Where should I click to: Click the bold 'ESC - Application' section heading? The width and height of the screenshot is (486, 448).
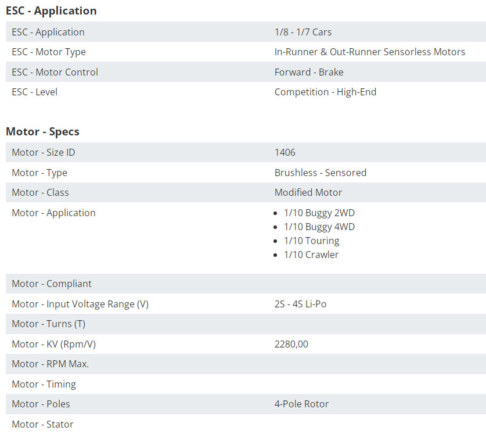(51, 10)
